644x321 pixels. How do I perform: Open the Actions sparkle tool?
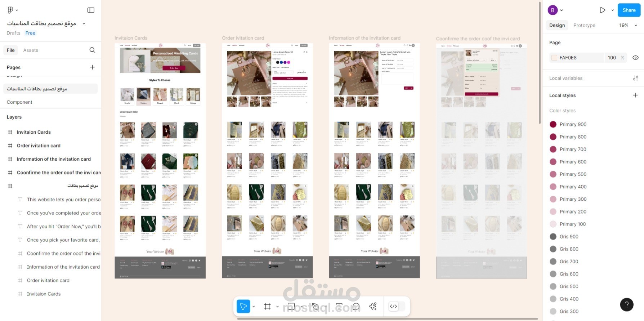click(373, 306)
